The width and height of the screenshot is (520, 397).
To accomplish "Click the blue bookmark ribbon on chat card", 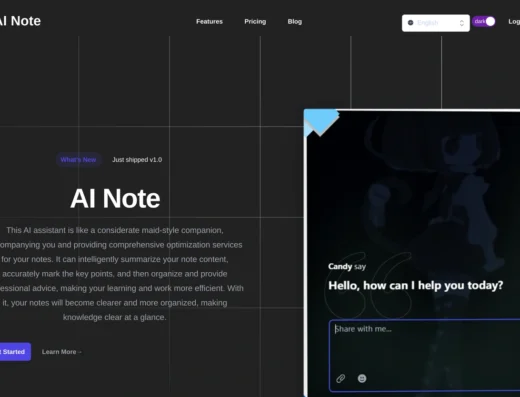I will tap(321, 123).
